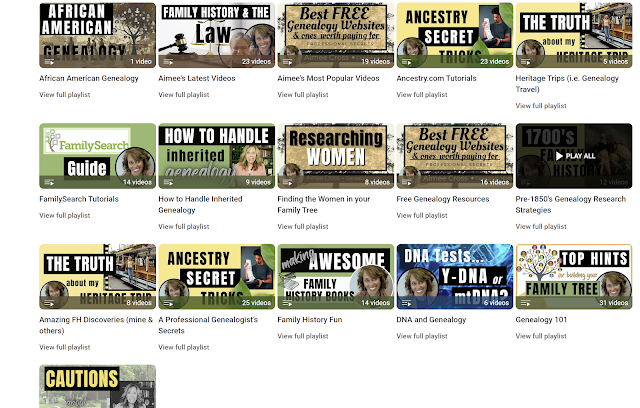Viewport: 640px width, 408px height.
Task: Click A Professional Genealogist's Secrets title
Action: pos(208,325)
